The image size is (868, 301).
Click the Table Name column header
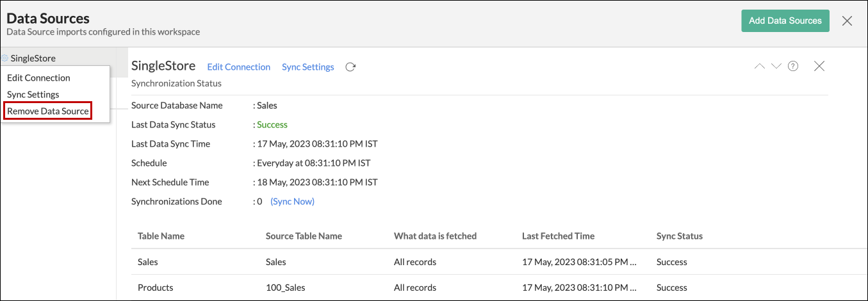pos(161,236)
